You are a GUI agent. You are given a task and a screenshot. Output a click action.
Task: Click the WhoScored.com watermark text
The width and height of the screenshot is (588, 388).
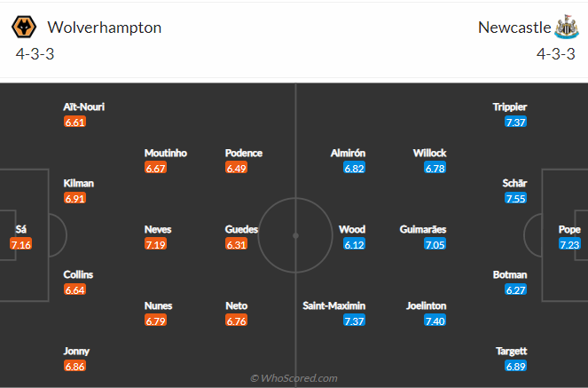pos(294,378)
